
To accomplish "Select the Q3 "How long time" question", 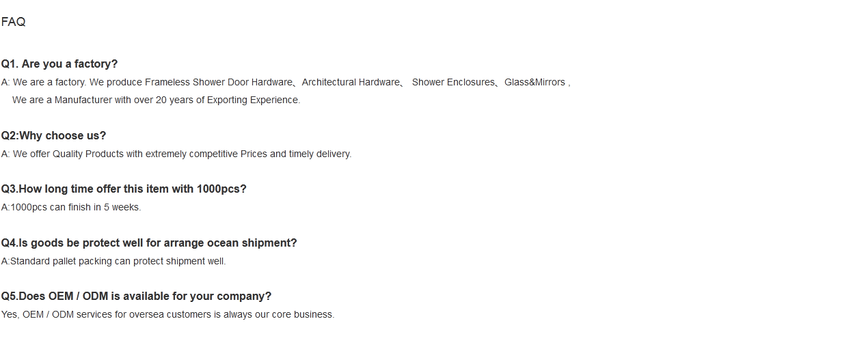I will tap(124, 189).
